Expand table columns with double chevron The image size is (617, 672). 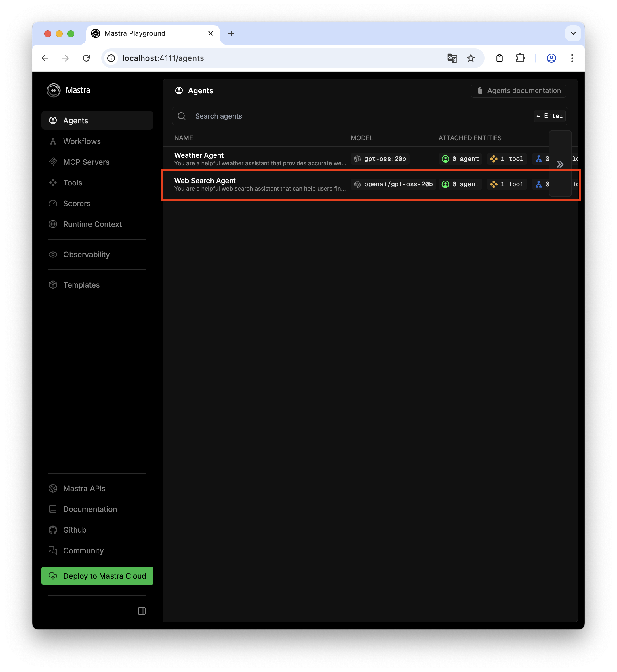click(560, 164)
